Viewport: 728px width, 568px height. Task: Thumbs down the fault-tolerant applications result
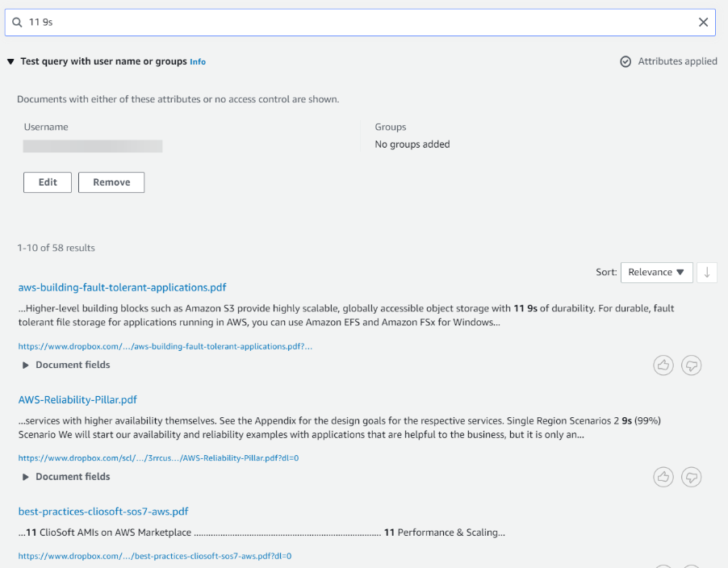tap(691, 365)
